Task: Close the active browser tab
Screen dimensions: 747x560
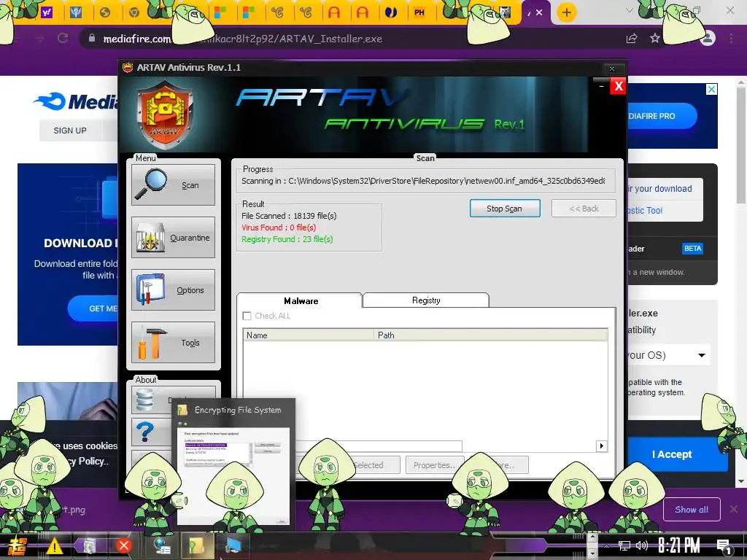Action: [x=539, y=12]
